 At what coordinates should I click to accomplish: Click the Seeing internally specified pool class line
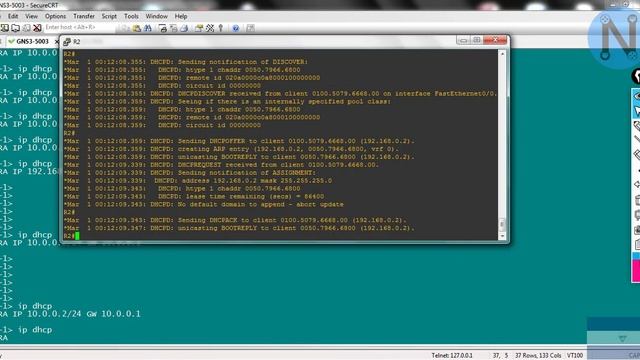[227, 101]
